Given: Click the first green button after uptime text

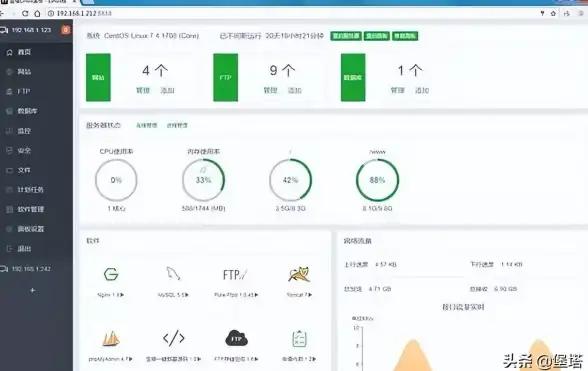Looking at the screenshot, I should click(346, 36).
